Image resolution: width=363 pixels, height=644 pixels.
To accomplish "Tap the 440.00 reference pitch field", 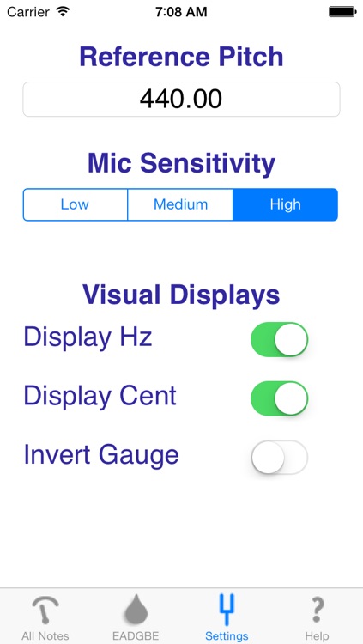I will click(x=181, y=99).
